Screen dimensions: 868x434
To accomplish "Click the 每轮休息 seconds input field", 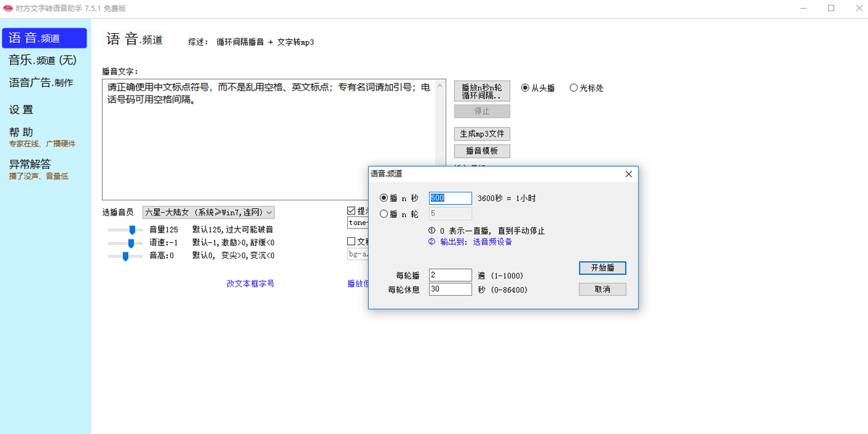I will 450,289.
